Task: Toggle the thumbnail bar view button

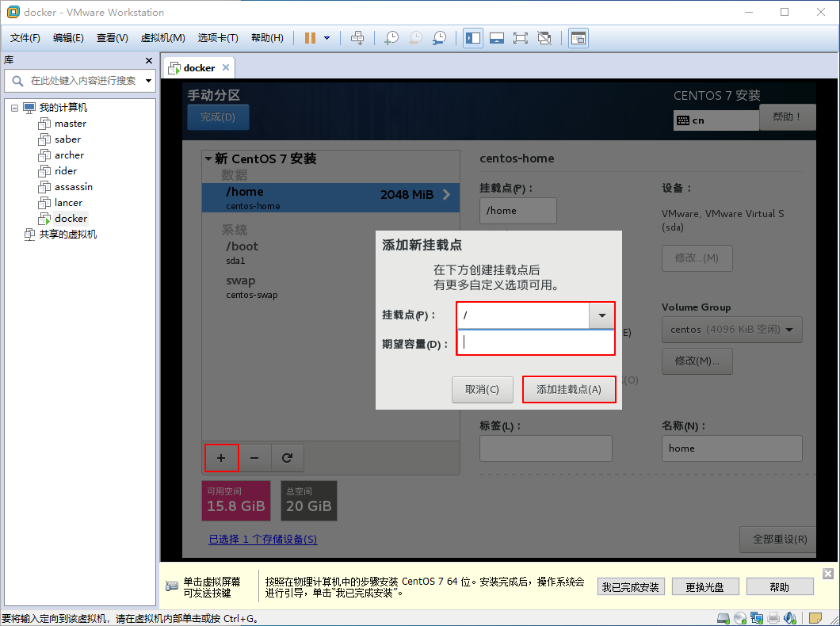Action: [497, 38]
